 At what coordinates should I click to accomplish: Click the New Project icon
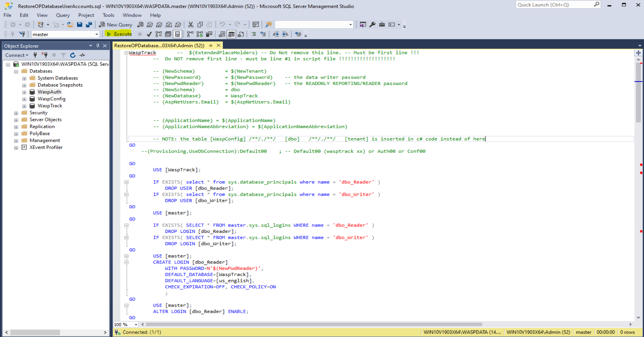click(40, 25)
